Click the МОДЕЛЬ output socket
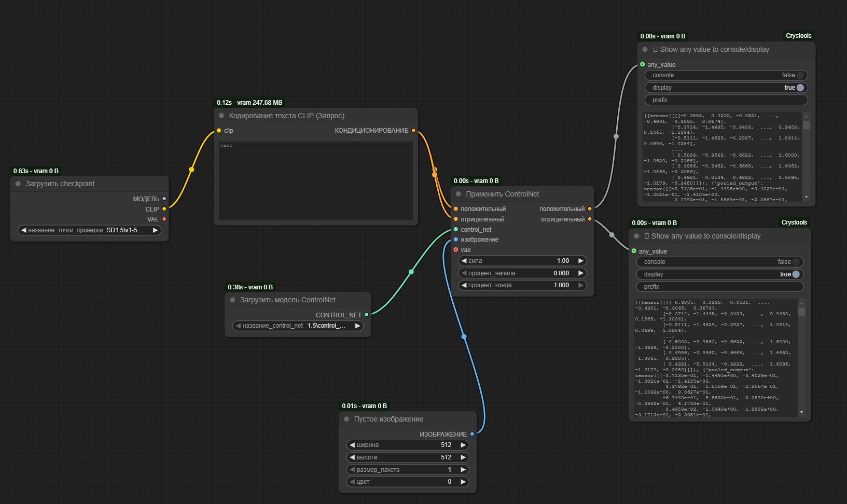 click(x=164, y=199)
